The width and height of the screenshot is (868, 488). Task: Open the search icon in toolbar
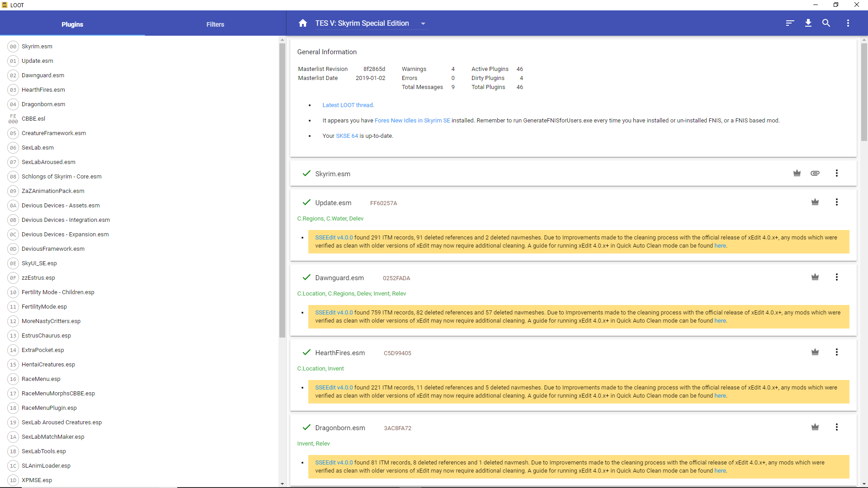(826, 23)
